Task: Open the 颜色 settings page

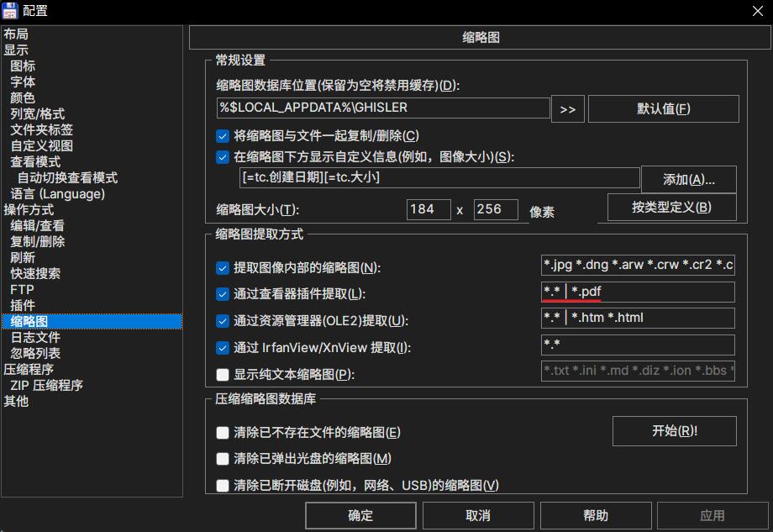Action: (23, 97)
